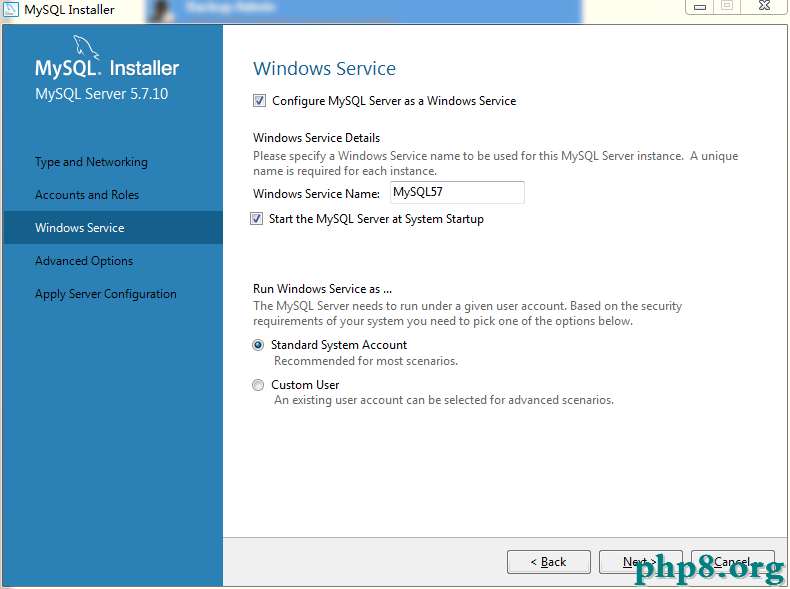The width and height of the screenshot is (790, 589).
Task: Open the Advanced Options step
Action: coord(84,261)
